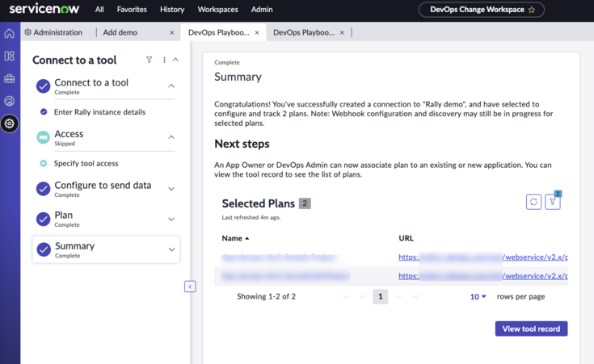Go to first page of plans
Viewport: 594px width, 364px height.
tap(346, 297)
